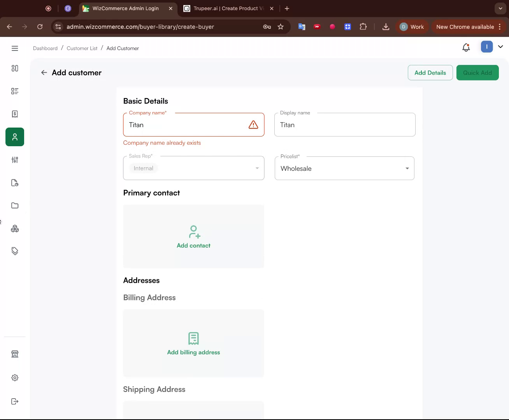The image size is (509, 420).
Task: Go to Dashboard breadcrumb
Action: 45,48
